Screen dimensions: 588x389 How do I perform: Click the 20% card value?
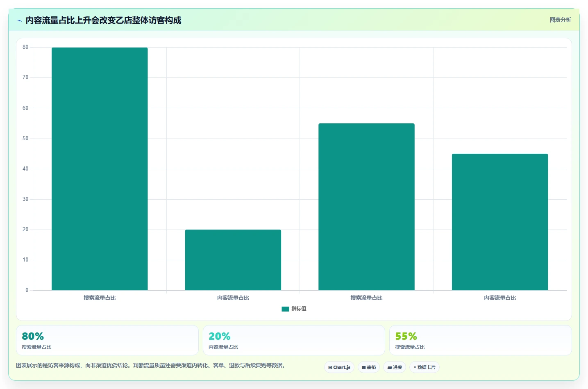click(x=220, y=336)
